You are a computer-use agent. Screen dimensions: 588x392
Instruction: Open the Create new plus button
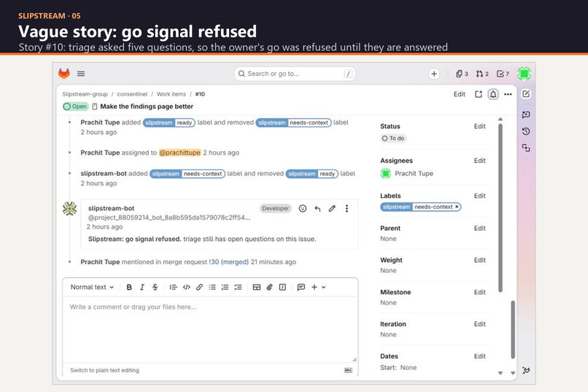tap(434, 74)
